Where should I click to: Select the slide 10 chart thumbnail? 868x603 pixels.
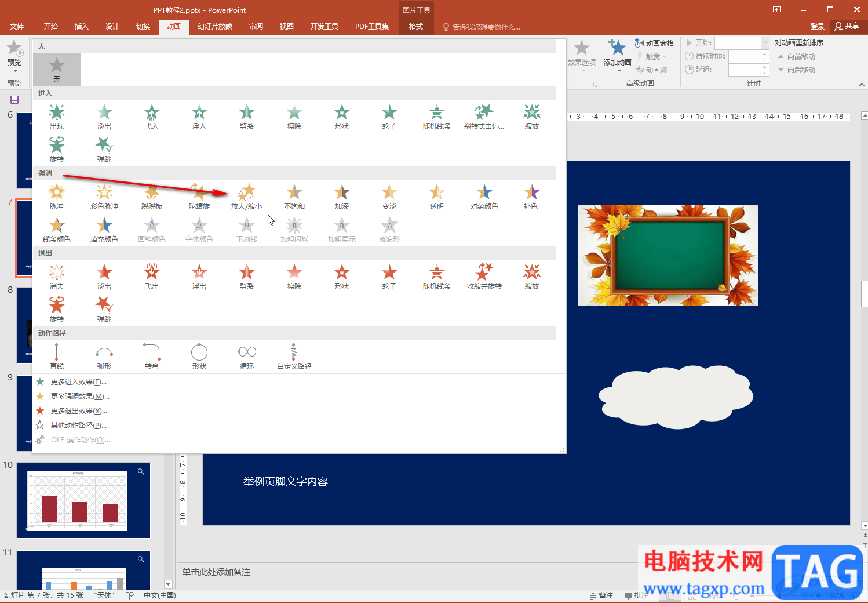click(x=83, y=500)
